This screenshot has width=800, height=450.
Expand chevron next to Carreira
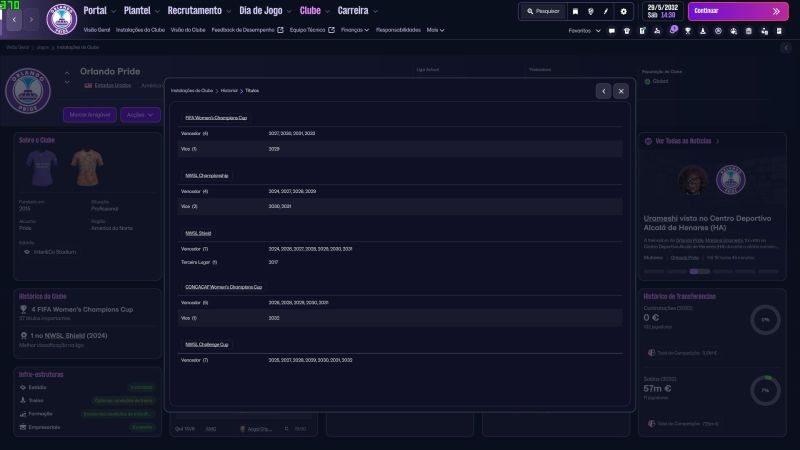375,11
